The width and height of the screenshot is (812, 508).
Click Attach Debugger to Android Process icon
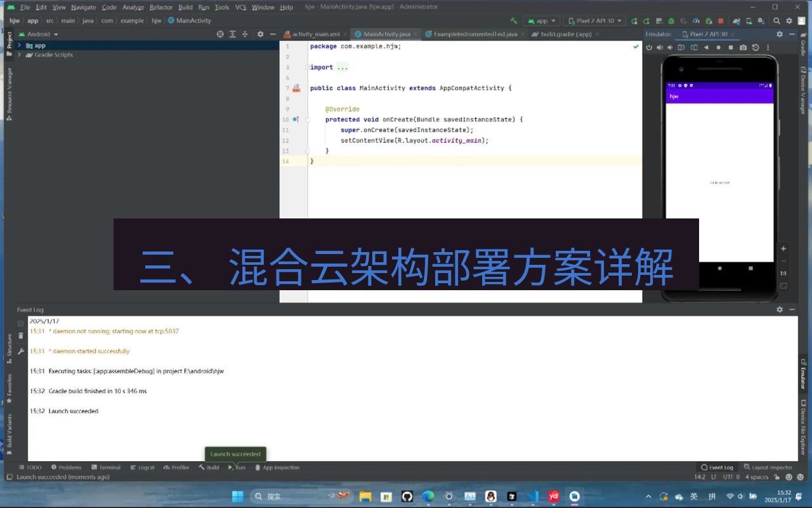click(x=709, y=20)
